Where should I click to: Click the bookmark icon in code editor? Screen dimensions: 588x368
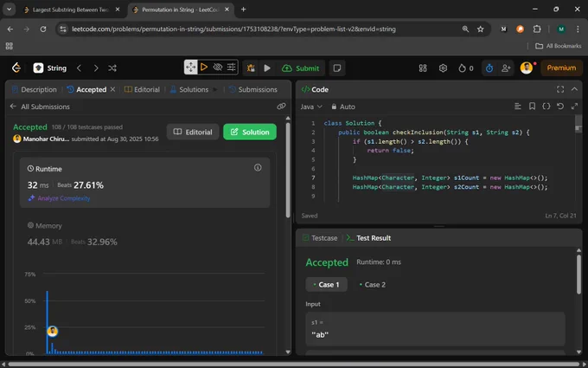532,107
